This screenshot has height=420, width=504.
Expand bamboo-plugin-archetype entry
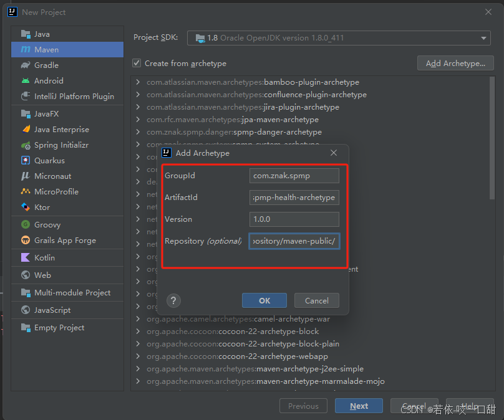coord(138,82)
